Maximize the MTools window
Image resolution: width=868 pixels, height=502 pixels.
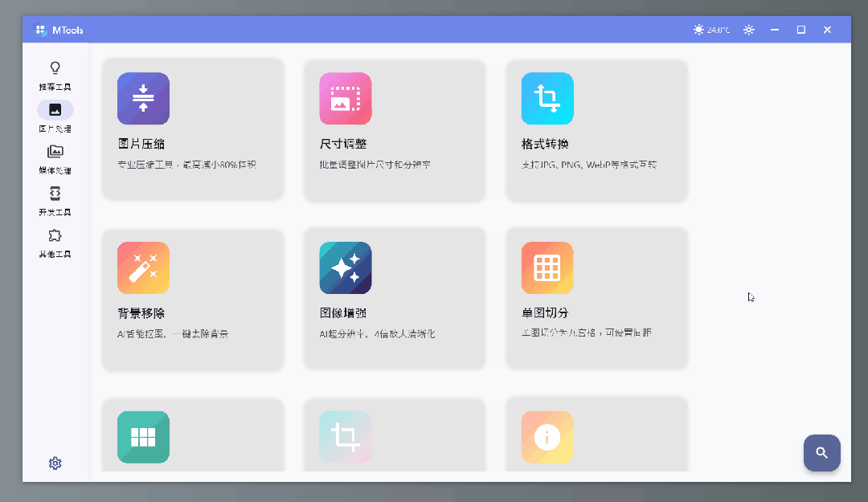tap(801, 30)
